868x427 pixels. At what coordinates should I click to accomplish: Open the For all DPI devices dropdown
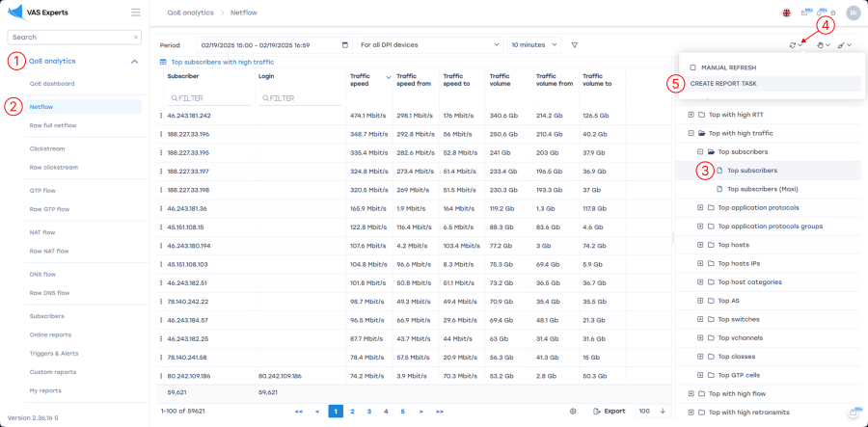[430, 45]
